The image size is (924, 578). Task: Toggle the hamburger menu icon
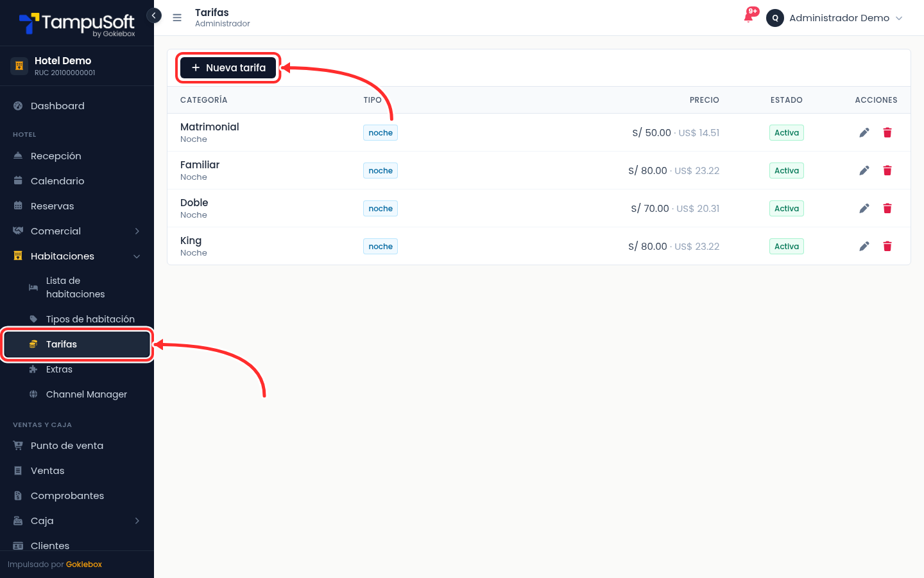[x=177, y=18]
